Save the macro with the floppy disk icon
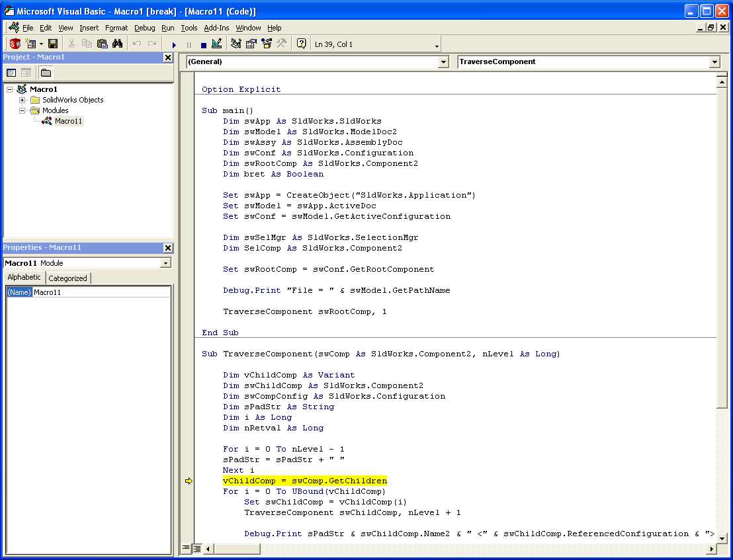The height and width of the screenshot is (560, 733). pos(53,44)
